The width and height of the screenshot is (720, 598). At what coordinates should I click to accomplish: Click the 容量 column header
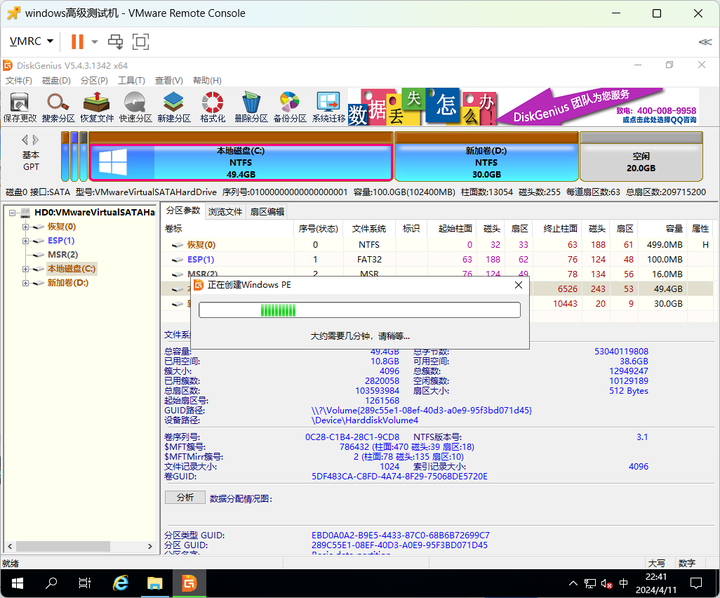pyautogui.click(x=663, y=229)
